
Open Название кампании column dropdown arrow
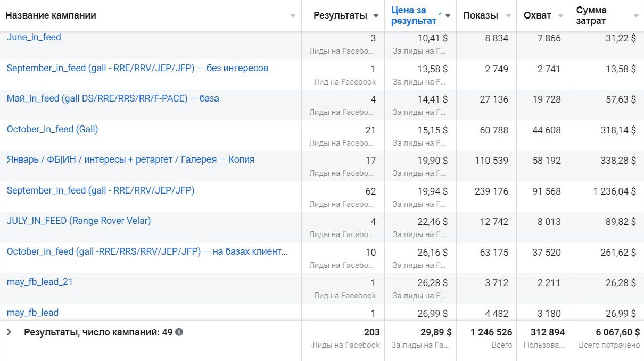[x=293, y=16]
